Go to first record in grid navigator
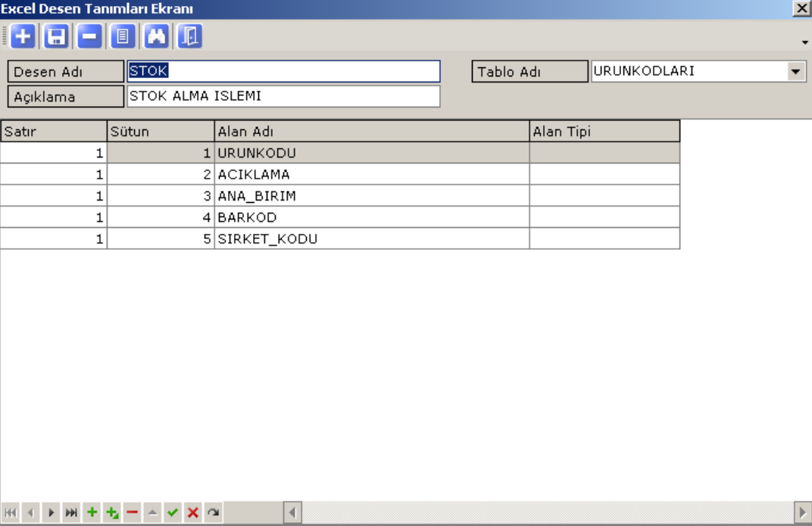The image size is (812, 526). (x=11, y=512)
